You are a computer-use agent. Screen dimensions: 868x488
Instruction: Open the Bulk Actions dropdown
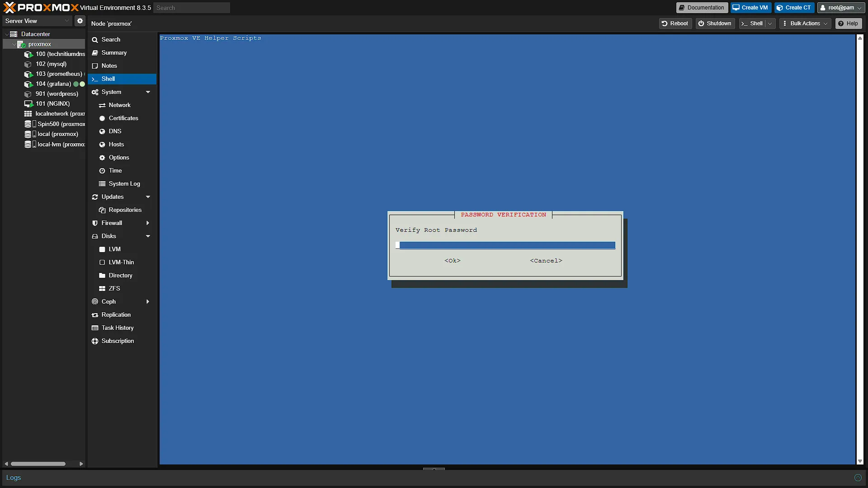805,23
